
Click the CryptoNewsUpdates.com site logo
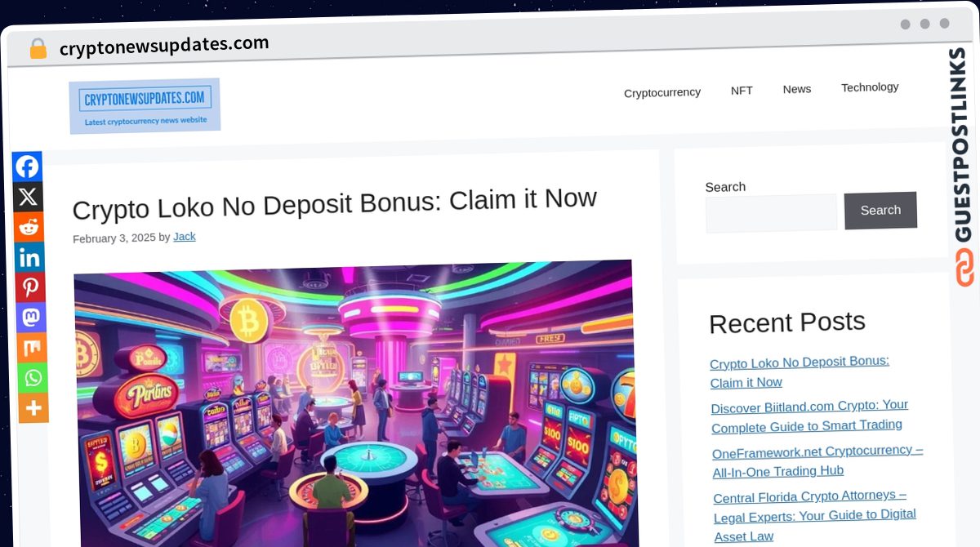click(x=145, y=105)
